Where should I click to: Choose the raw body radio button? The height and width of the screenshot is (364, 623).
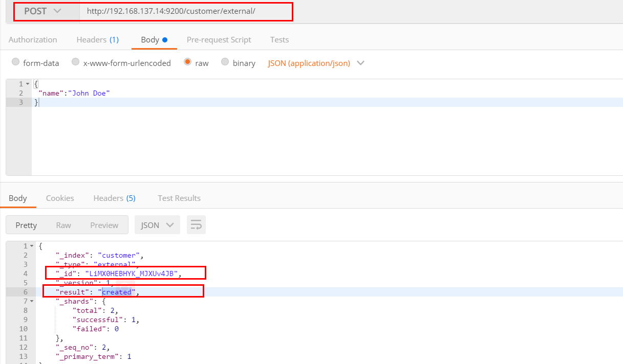[187, 63]
